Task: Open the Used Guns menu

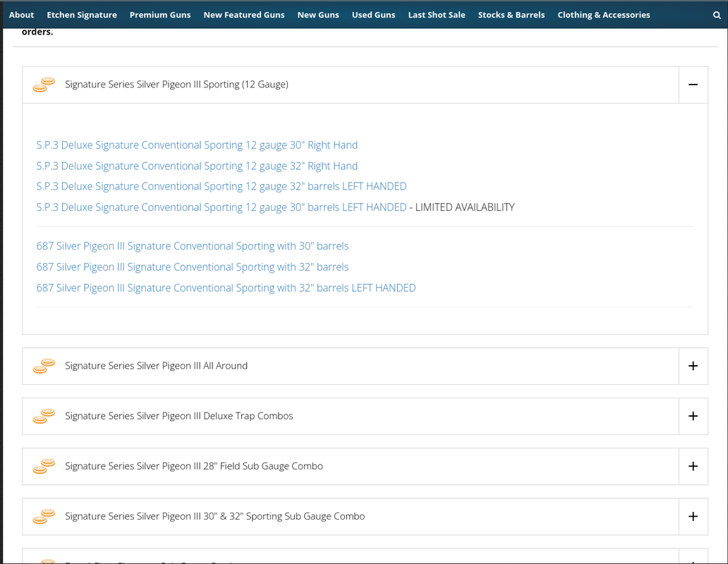Action: pos(373,15)
